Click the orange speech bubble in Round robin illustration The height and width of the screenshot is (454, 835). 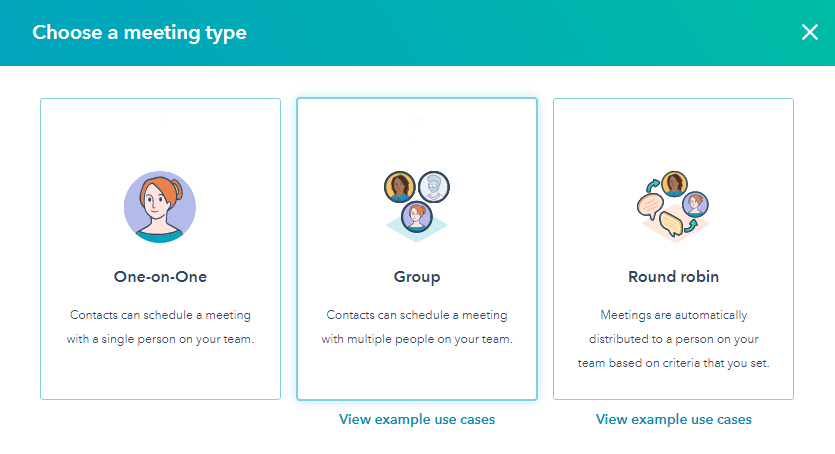(650, 207)
